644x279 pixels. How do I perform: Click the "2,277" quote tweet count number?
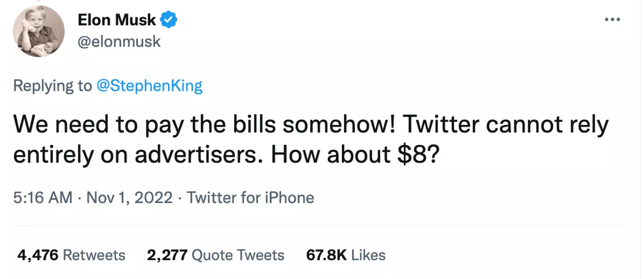point(167,255)
